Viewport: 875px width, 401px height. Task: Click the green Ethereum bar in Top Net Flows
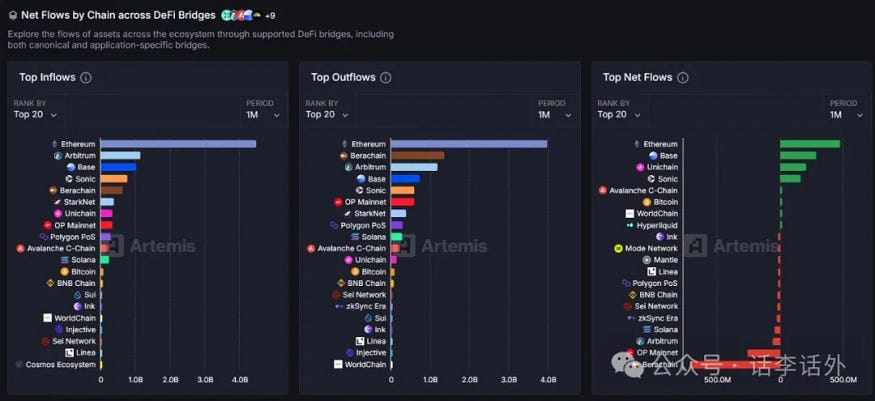810,144
